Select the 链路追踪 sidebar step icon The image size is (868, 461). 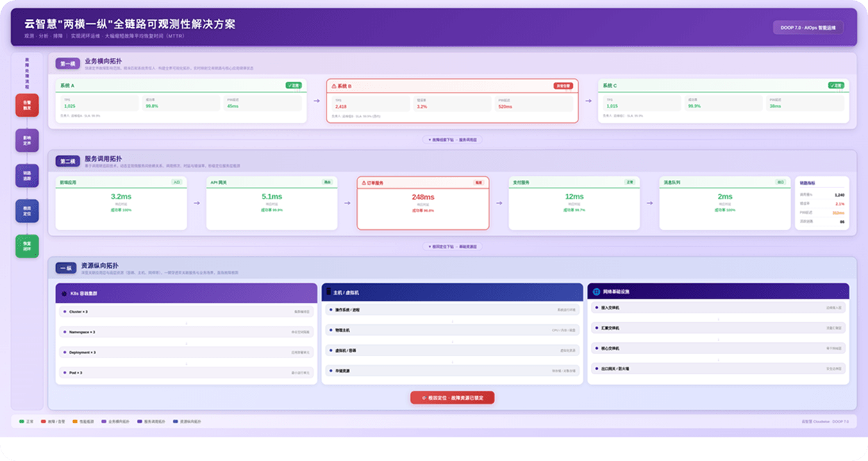pyautogui.click(x=26, y=175)
